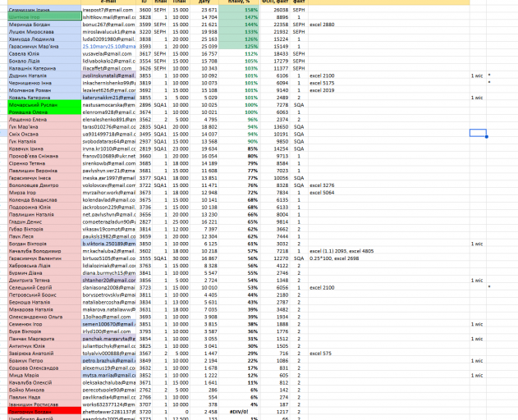518x420 pixels.
Task: Click the highlighted green name cell Шитиков Ігор
Action: pyautogui.click(x=44, y=16)
